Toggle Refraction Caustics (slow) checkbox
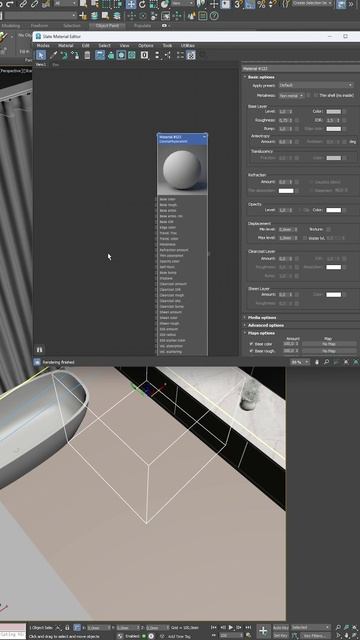The height and width of the screenshot is (640, 360). (312, 182)
